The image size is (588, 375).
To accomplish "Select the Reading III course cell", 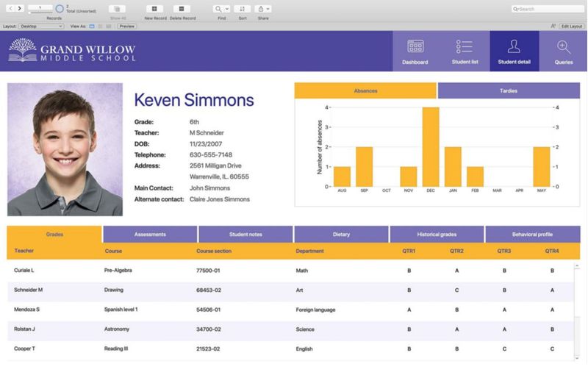I will pyautogui.click(x=116, y=349).
